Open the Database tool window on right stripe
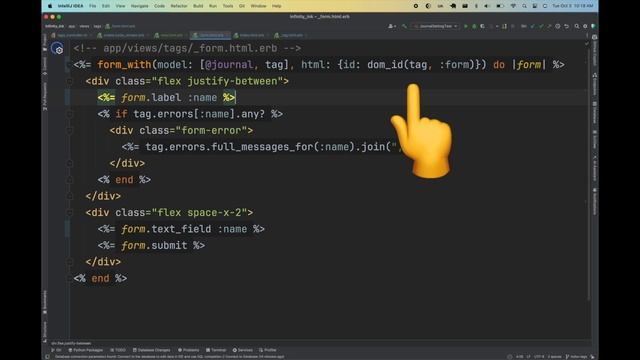Image resolution: width=640 pixels, height=360 pixels. (x=594, y=113)
